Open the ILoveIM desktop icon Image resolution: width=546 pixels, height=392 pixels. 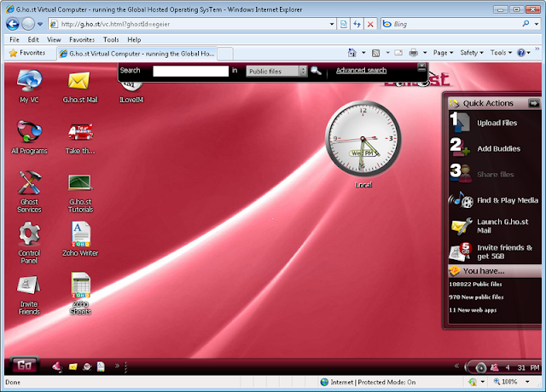point(131,92)
